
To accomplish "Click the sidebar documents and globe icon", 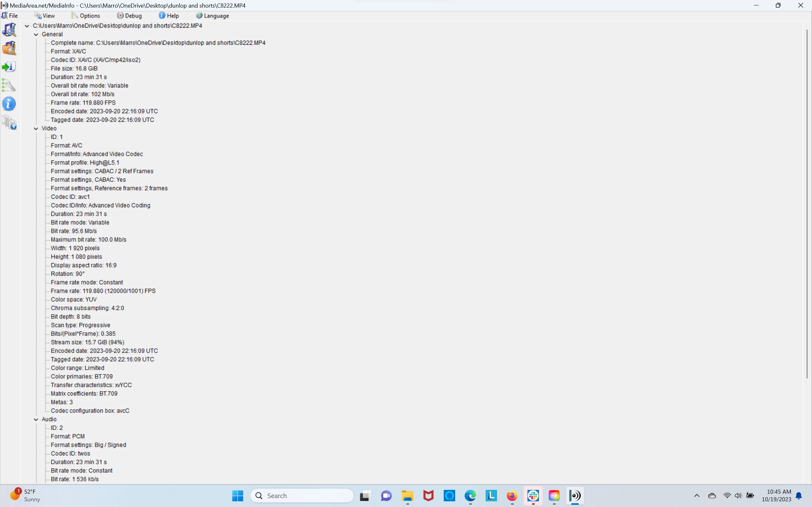I will pos(9,123).
